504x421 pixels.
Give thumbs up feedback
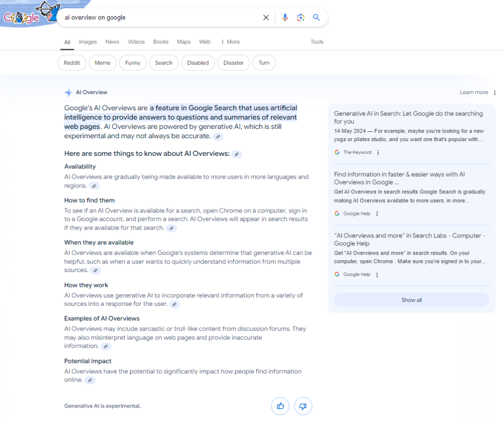(280, 406)
